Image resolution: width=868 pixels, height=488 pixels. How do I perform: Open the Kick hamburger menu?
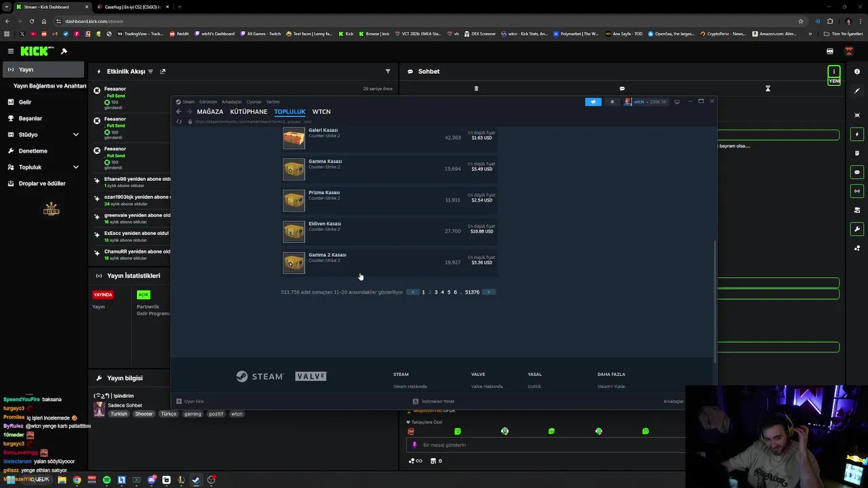(10, 51)
